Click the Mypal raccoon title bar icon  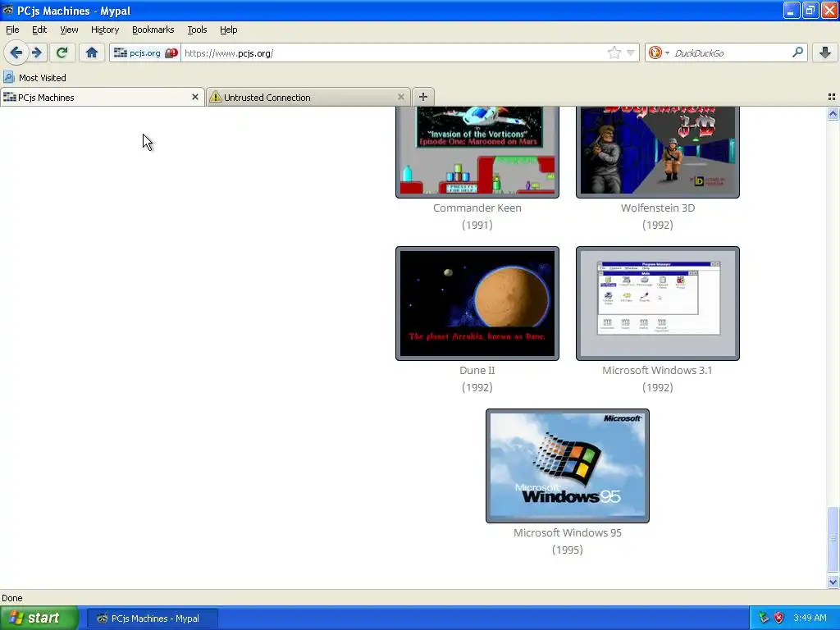(x=8, y=10)
